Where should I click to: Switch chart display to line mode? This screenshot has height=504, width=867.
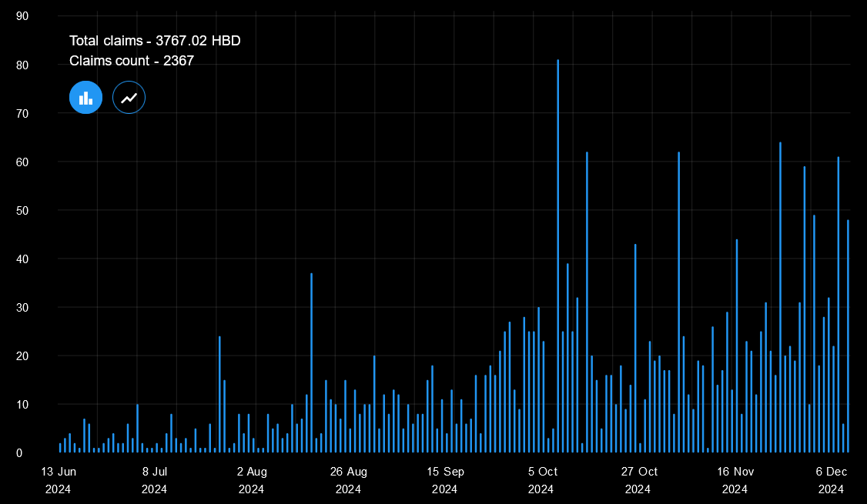pyautogui.click(x=129, y=97)
